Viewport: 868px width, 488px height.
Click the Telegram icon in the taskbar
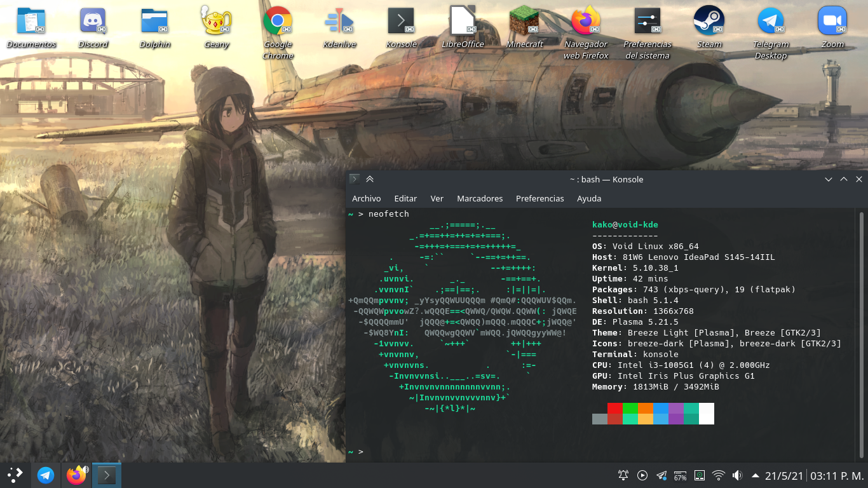46,475
